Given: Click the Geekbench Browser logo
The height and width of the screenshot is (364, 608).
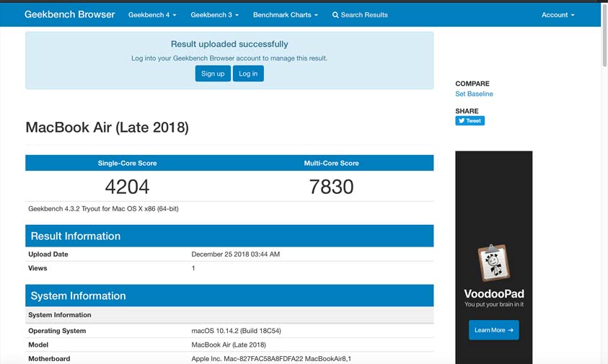Looking at the screenshot, I should 69,14.
